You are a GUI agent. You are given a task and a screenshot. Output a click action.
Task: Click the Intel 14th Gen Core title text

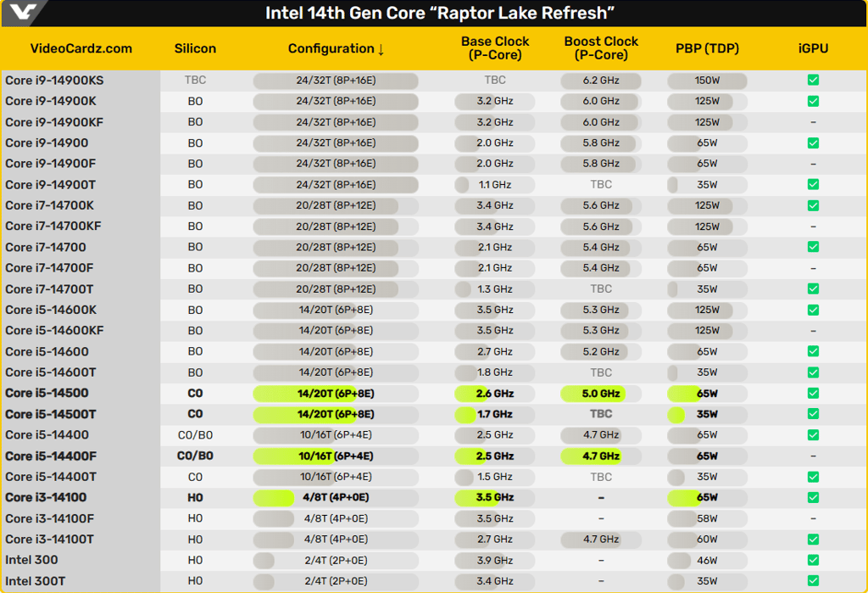pos(440,13)
